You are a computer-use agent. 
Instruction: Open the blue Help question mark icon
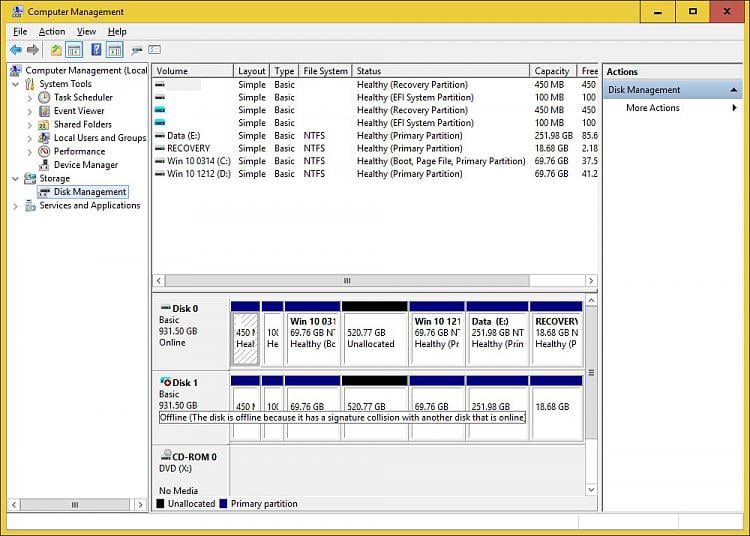96,50
